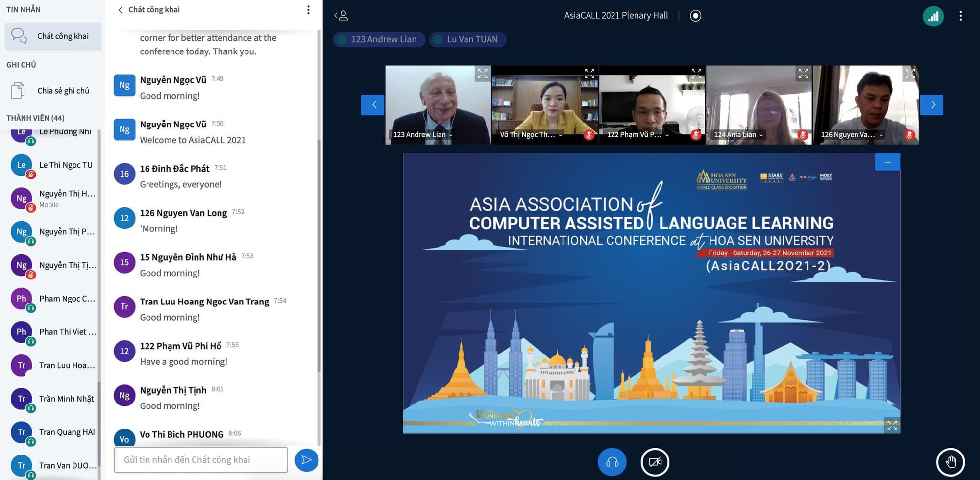Click Nguyễn Ngọc Vũ's 7:49 avatar
This screenshot has width=980, height=480.
[124, 85]
